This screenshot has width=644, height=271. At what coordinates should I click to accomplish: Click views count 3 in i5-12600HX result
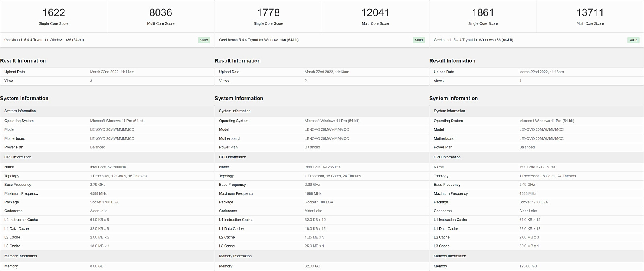91,81
